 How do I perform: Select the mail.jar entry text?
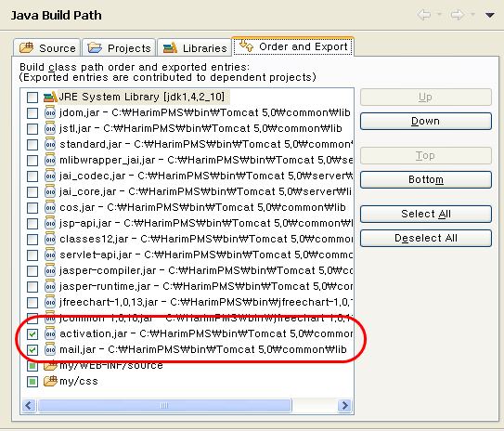pos(203,349)
